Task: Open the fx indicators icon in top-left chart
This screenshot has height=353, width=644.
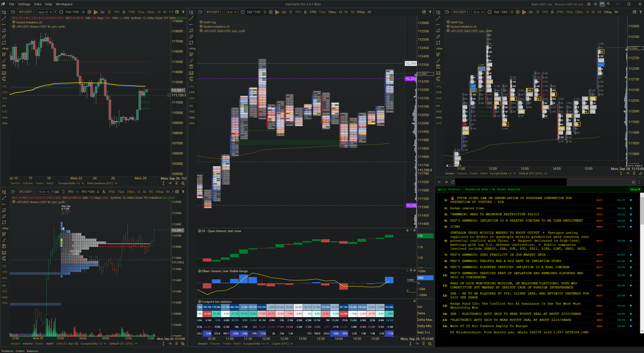Action: [124, 12]
